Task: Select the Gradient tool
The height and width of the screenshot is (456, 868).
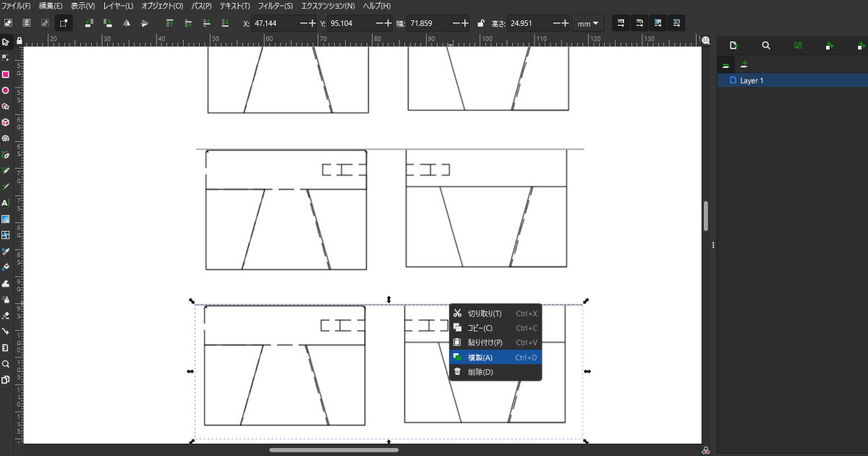Action: pos(5,219)
